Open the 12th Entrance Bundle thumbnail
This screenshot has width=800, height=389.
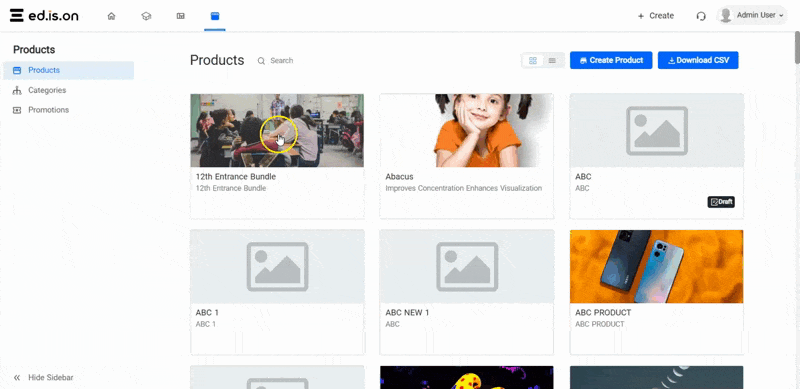tap(277, 131)
